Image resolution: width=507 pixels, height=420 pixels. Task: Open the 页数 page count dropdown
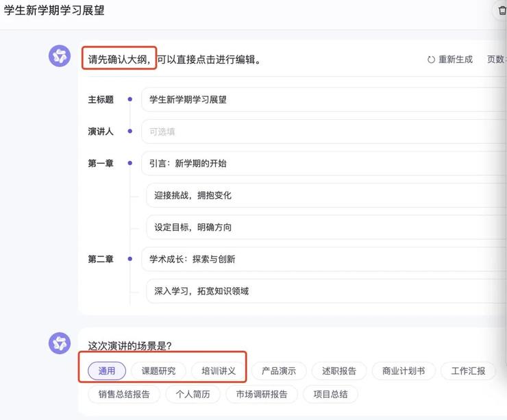pyautogui.click(x=496, y=60)
